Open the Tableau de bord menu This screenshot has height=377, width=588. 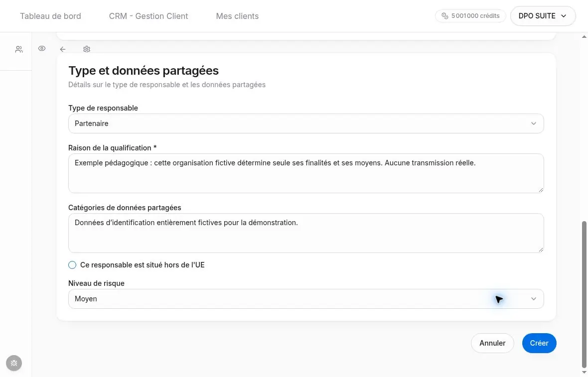(50, 16)
